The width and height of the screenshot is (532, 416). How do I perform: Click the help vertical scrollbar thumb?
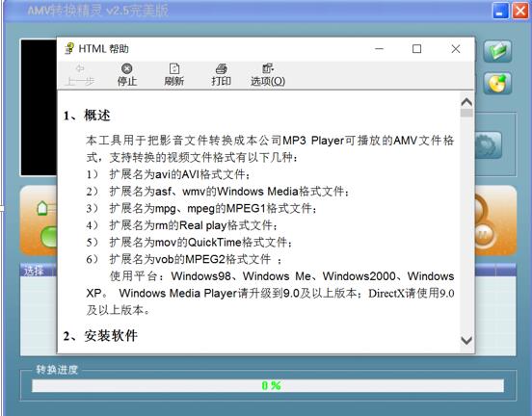466,113
